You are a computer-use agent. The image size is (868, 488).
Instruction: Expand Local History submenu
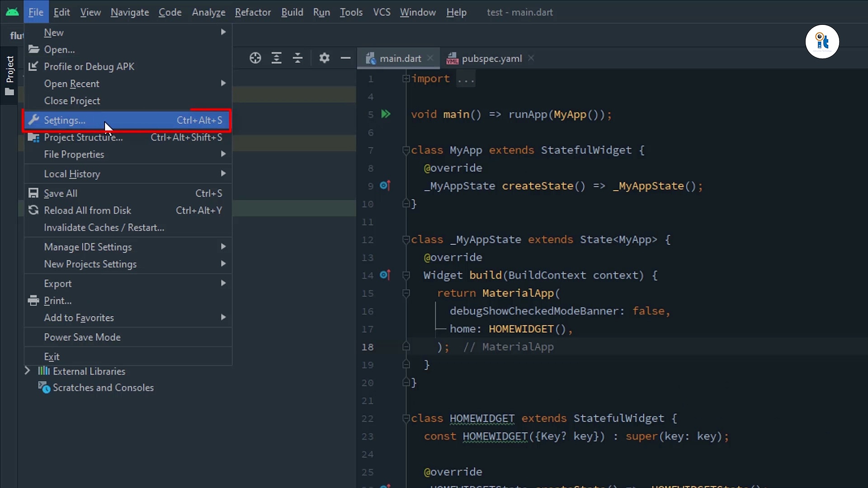pyautogui.click(x=128, y=174)
